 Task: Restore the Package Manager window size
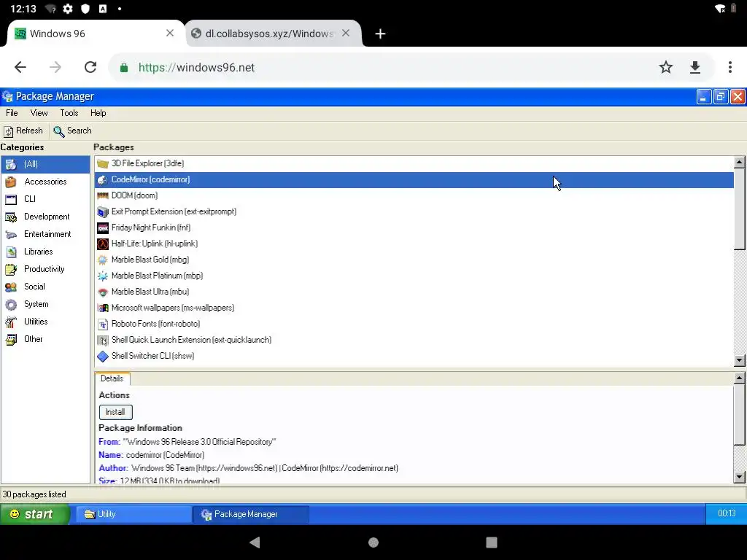pyautogui.click(x=721, y=97)
